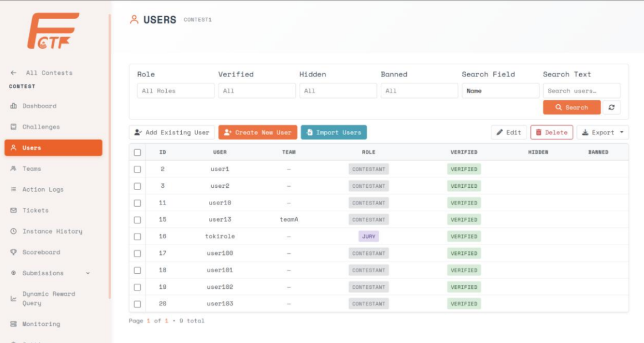Open Scoreboard in the sidebar
This screenshot has width=644, height=343.
(x=53, y=252)
